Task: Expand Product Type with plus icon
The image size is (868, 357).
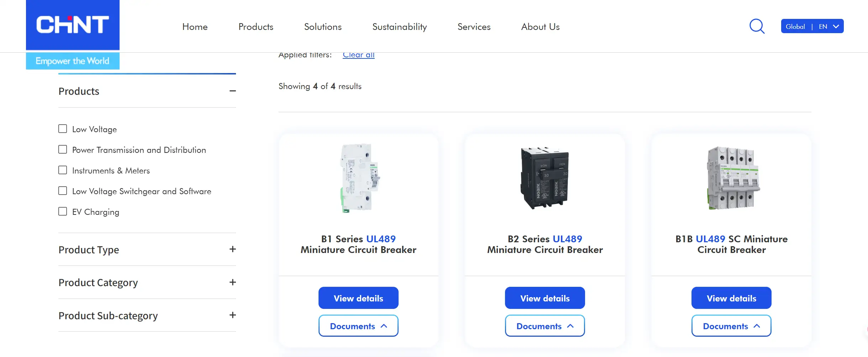Action: pyautogui.click(x=233, y=249)
